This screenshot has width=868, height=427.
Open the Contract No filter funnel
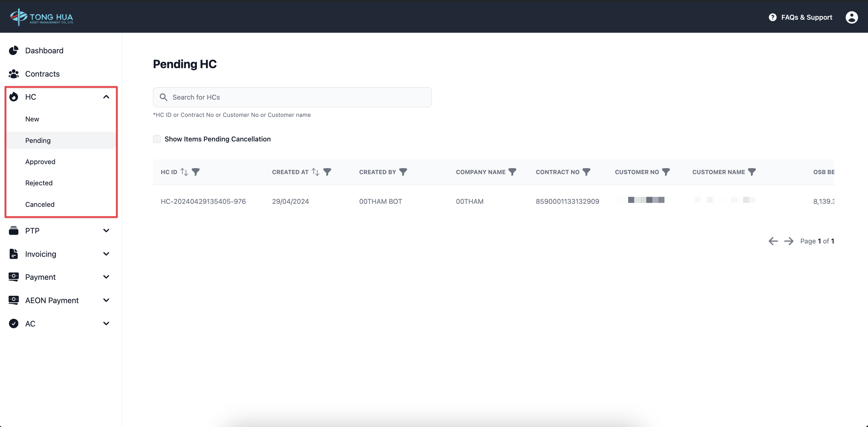tap(586, 172)
